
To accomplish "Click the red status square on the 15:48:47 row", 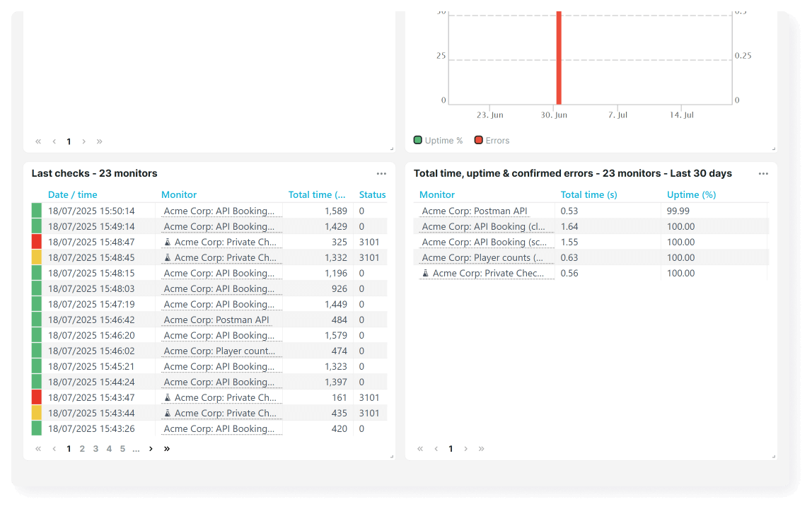I will click(x=37, y=242).
